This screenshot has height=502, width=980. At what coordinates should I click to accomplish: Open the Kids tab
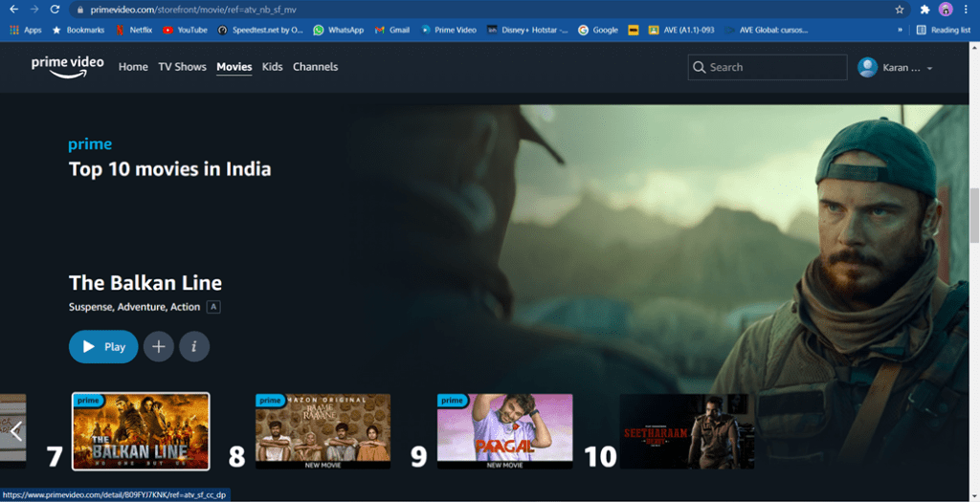pyautogui.click(x=272, y=67)
